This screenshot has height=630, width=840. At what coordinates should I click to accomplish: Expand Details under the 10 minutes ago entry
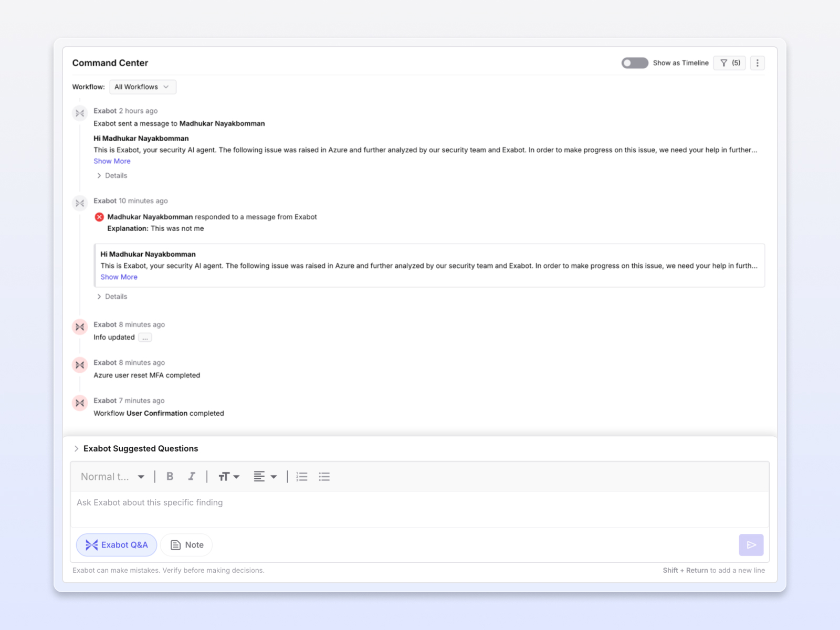click(112, 297)
